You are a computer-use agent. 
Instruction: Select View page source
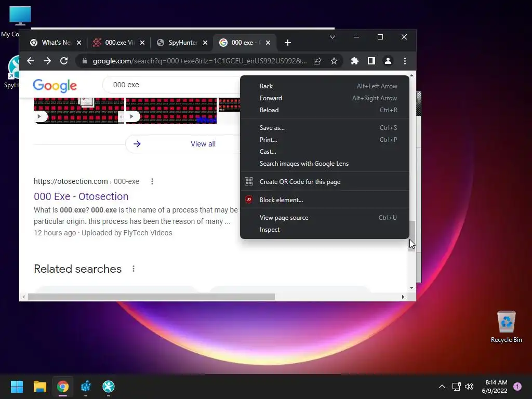pyautogui.click(x=325, y=218)
